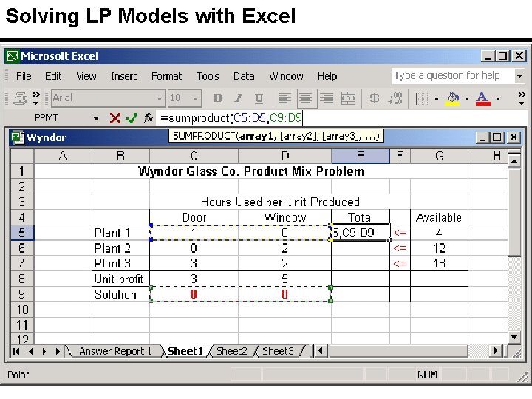Viewport: 532px width, 399px height.
Task: Select column E header
Action: pyautogui.click(x=361, y=156)
